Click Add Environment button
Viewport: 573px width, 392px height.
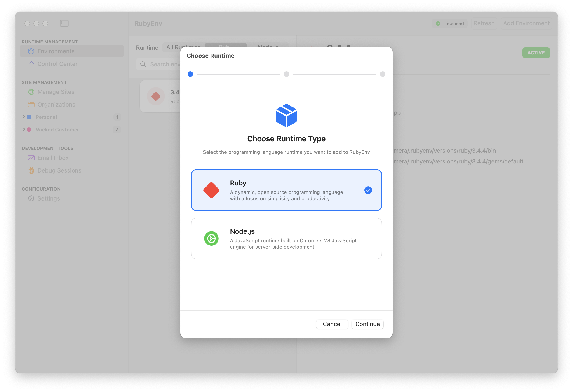pos(526,23)
